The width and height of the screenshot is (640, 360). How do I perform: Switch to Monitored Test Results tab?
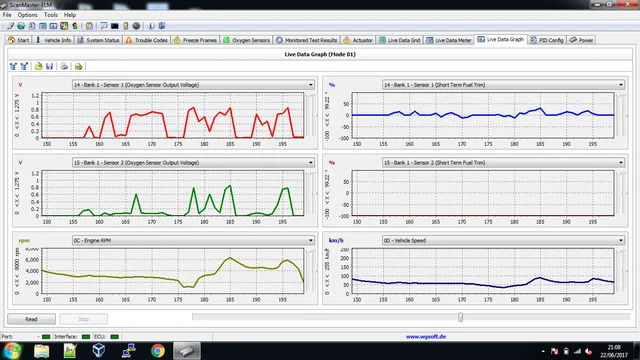(307, 40)
